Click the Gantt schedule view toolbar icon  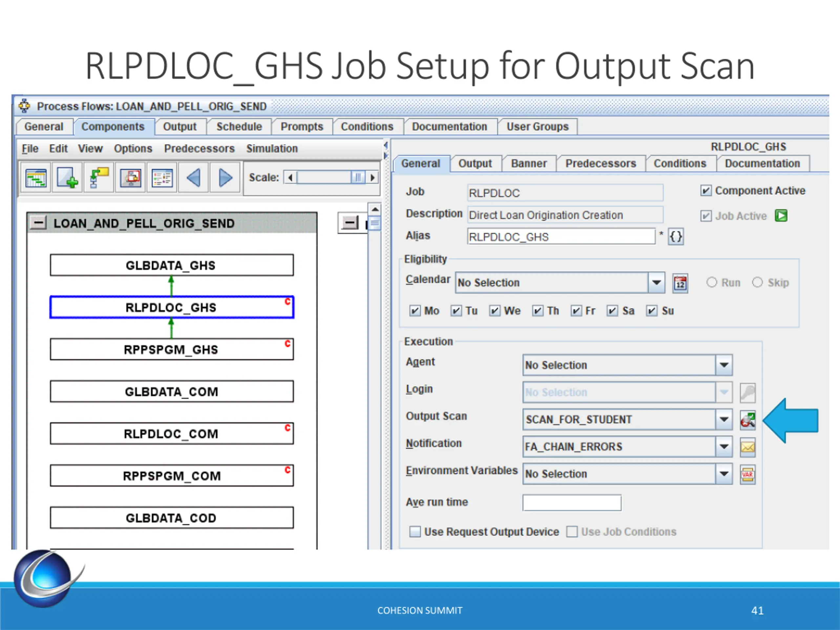coord(36,178)
